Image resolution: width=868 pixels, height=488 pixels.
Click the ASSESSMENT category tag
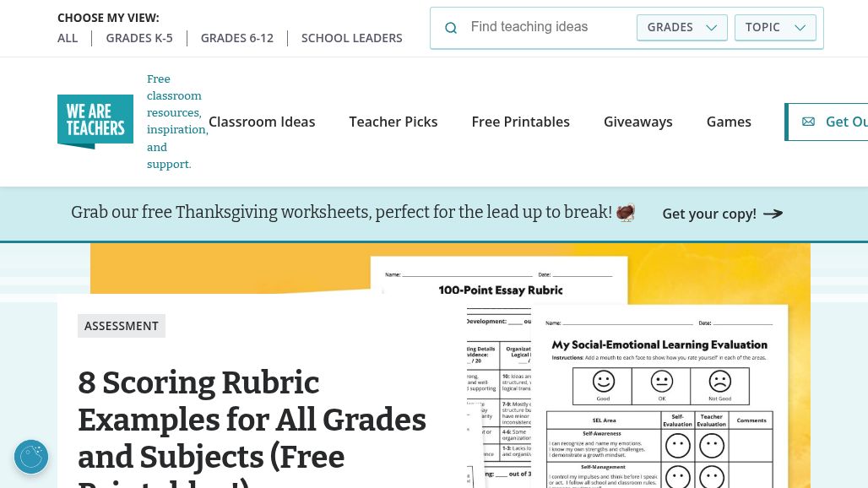click(x=122, y=326)
